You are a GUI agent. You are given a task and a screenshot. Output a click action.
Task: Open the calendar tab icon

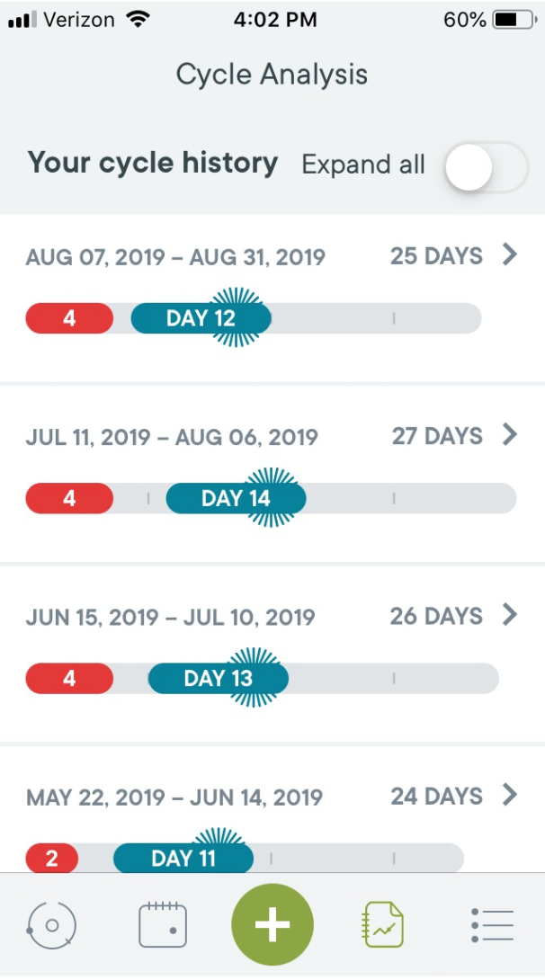[x=163, y=924]
